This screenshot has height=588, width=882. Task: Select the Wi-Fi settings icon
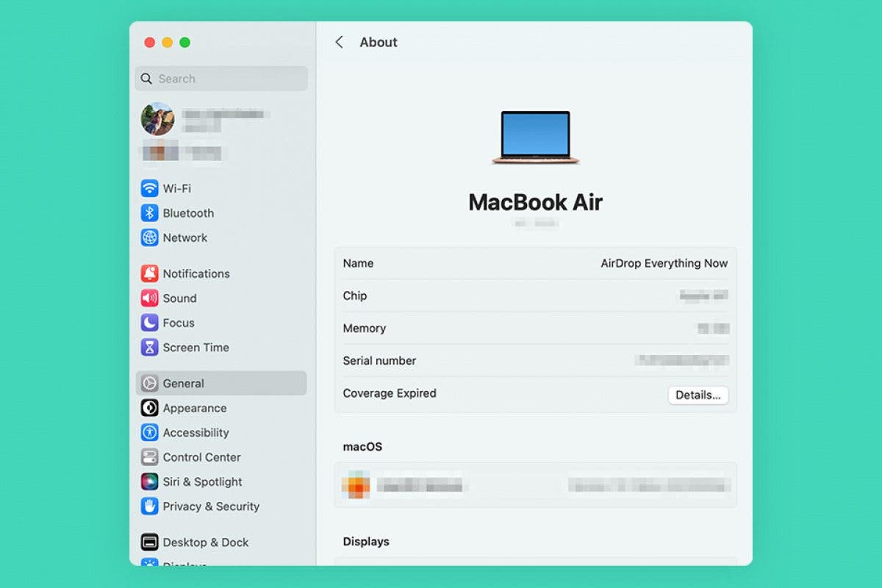150,188
